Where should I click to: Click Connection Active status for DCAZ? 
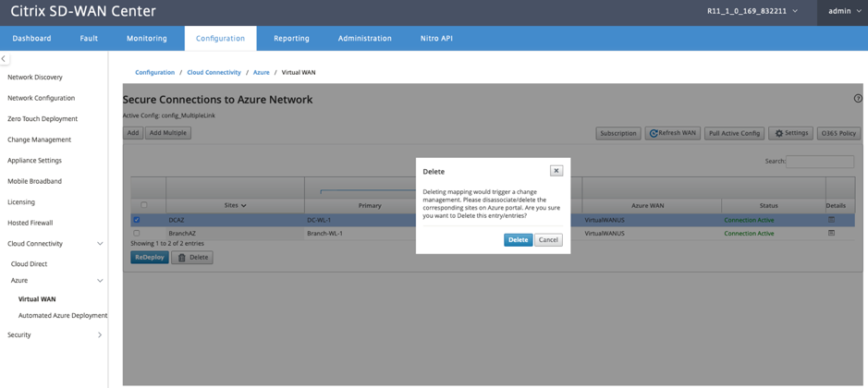point(749,220)
